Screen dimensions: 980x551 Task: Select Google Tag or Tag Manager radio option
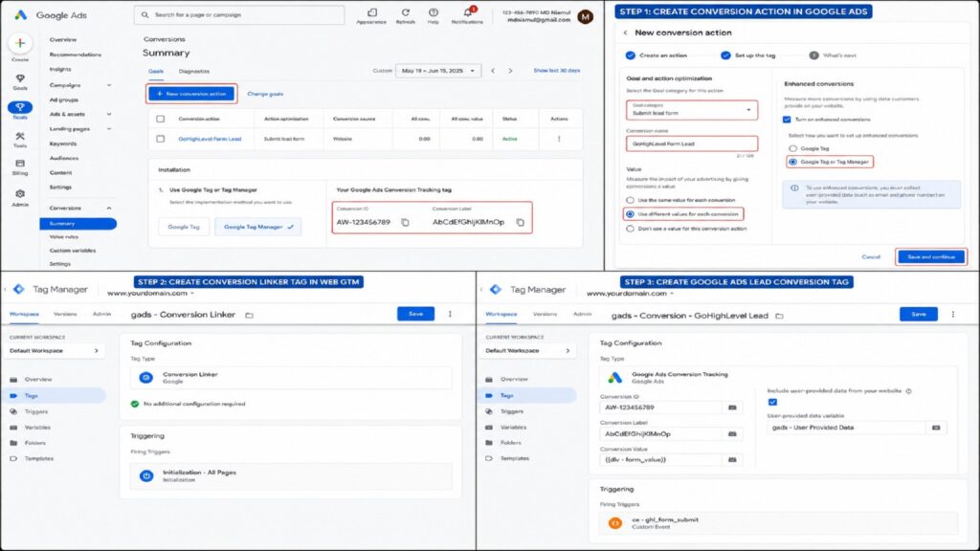pyautogui.click(x=793, y=162)
